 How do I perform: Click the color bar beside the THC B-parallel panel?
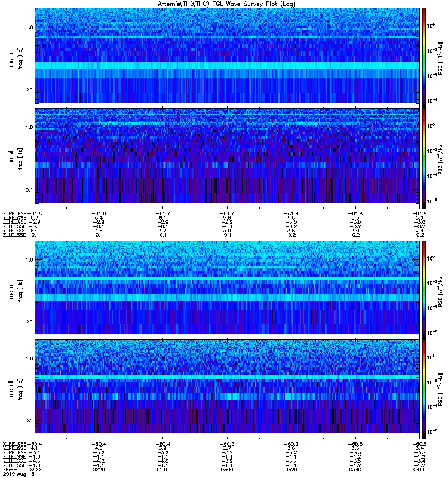(424, 389)
